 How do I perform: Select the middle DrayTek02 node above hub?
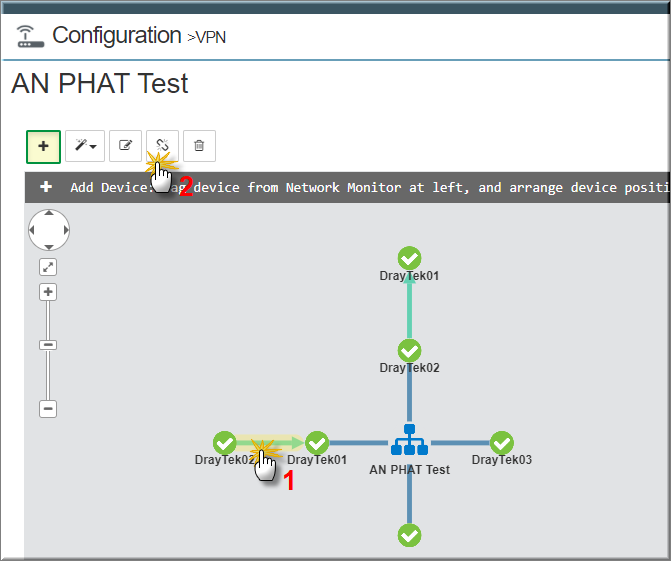(x=410, y=350)
